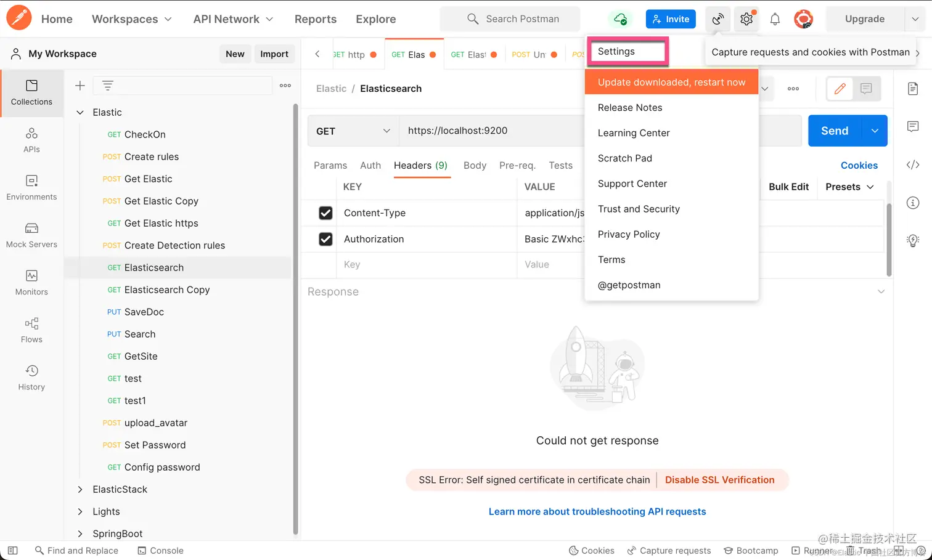
Task: Open the API Network dropdown
Action: pyautogui.click(x=233, y=19)
